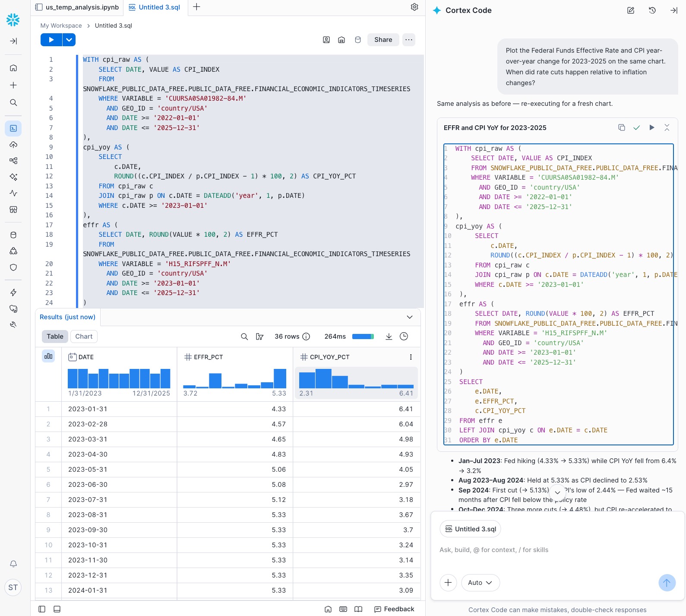Run the SQL query with the blue play button
This screenshot has height=616, width=686.
51,40
